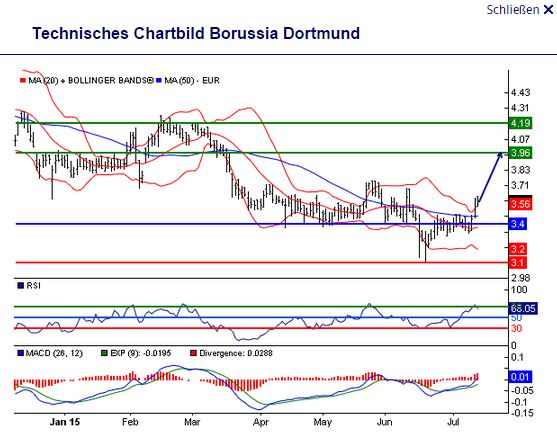The width and height of the screenshot is (557, 437).
Task: Select the green 3.96 resistance price label
Action: pyautogui.click(x=520, y=153)
